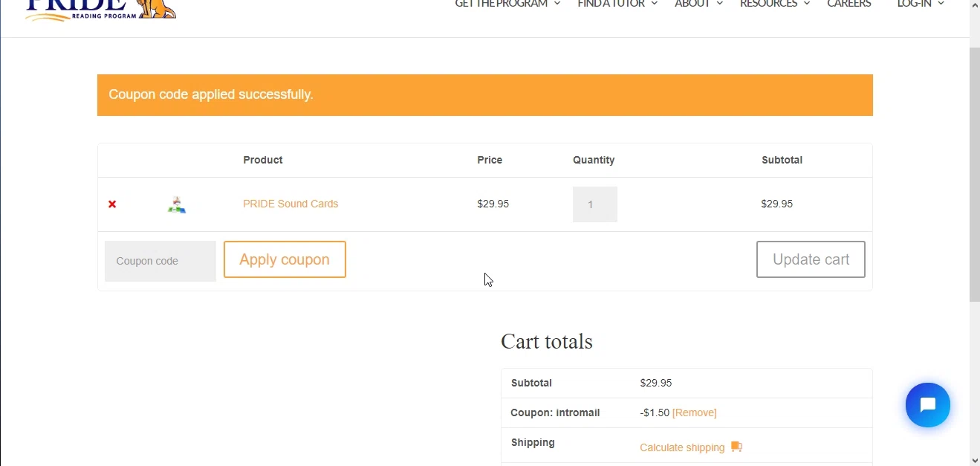
Task: Click the Subtotal column header
Action: 782,160
